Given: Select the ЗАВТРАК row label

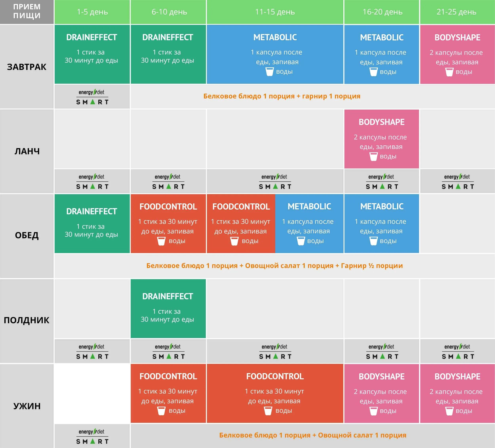Looking at the screenshot, I should [27, 67].
